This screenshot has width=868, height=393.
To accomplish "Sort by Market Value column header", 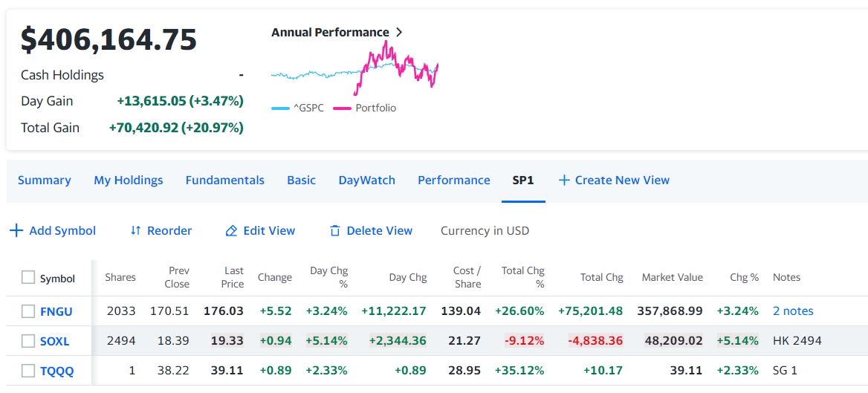I will tap(672, 277).
